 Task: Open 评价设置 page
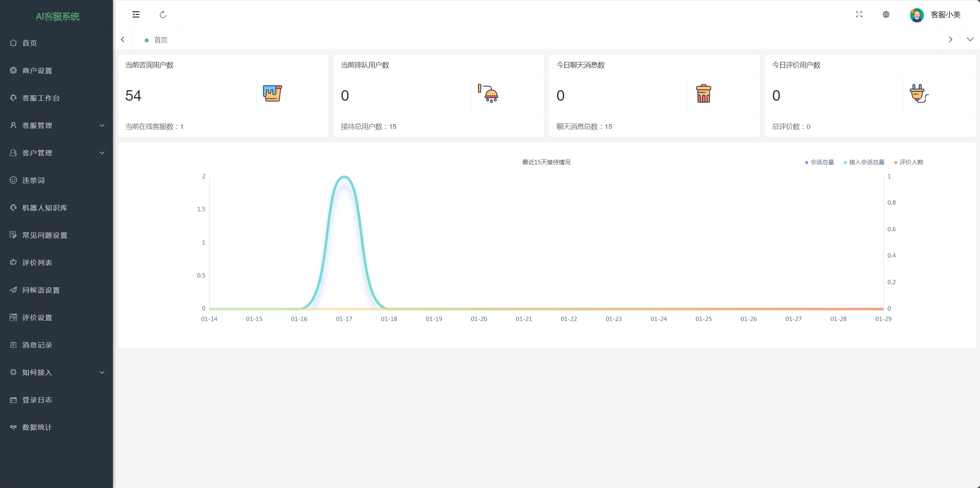(56, 317)
